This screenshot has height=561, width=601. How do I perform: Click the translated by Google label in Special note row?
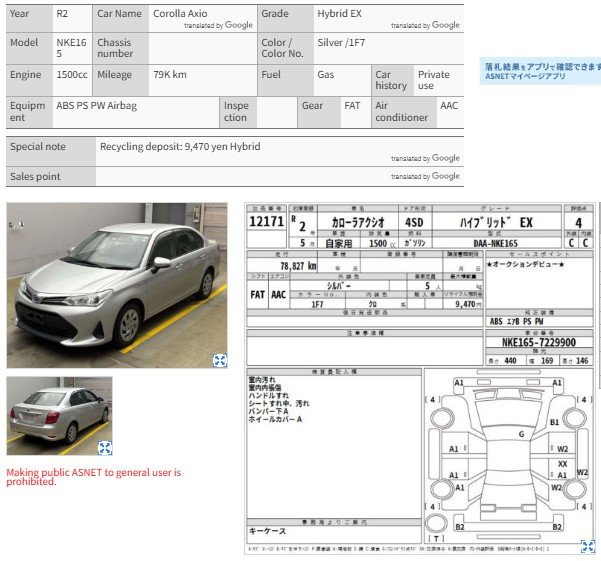coord(425,158)
